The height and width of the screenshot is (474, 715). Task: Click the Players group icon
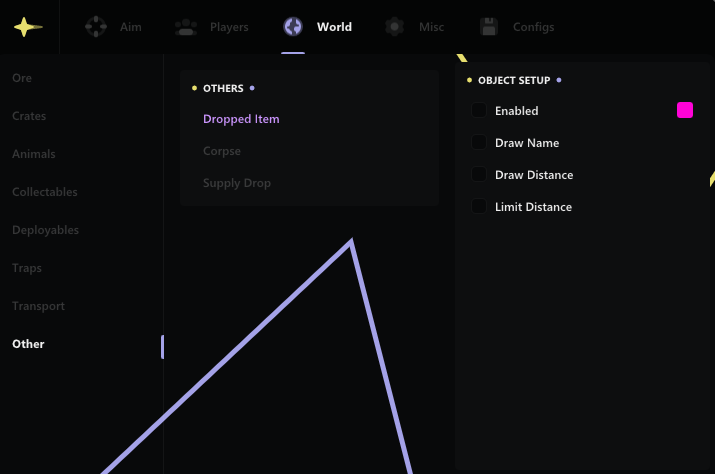pos(186,27)
